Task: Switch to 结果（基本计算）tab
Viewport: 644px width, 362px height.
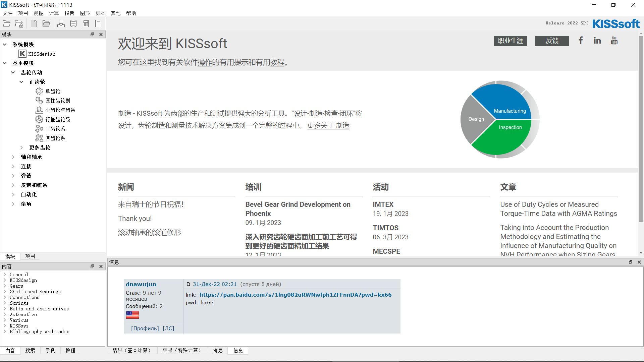Action: click(132, 350)
